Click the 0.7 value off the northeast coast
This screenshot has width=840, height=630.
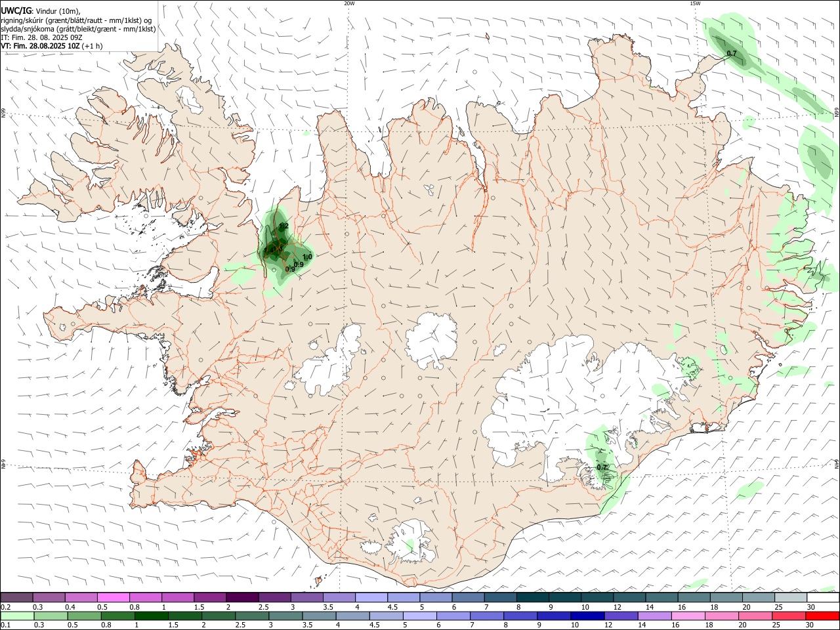[732, 53]
